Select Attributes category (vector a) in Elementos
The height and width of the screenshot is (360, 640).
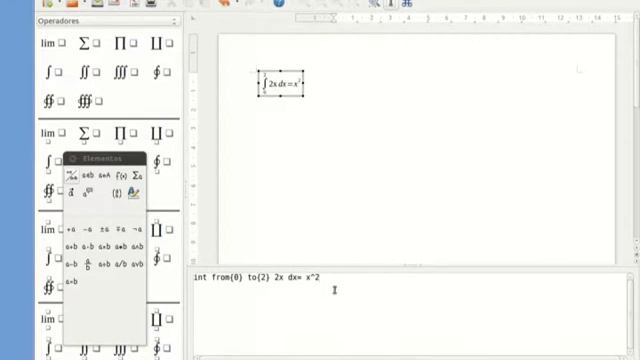tap(71, 193)
